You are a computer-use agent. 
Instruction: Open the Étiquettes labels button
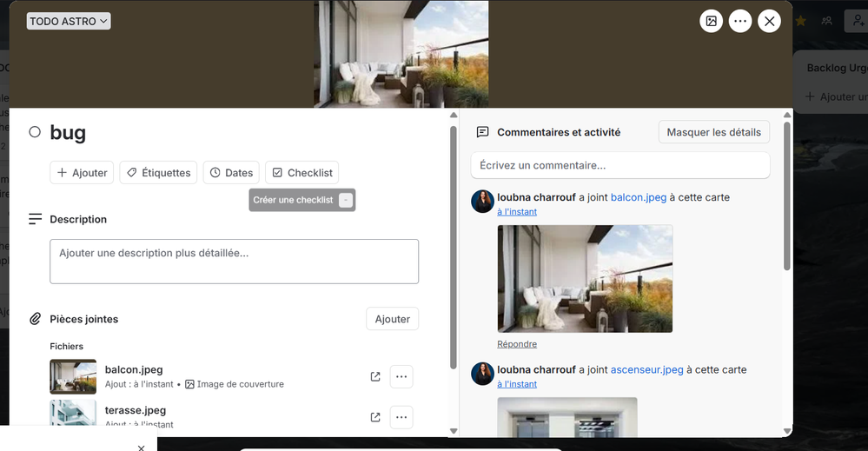click(158, 173)
